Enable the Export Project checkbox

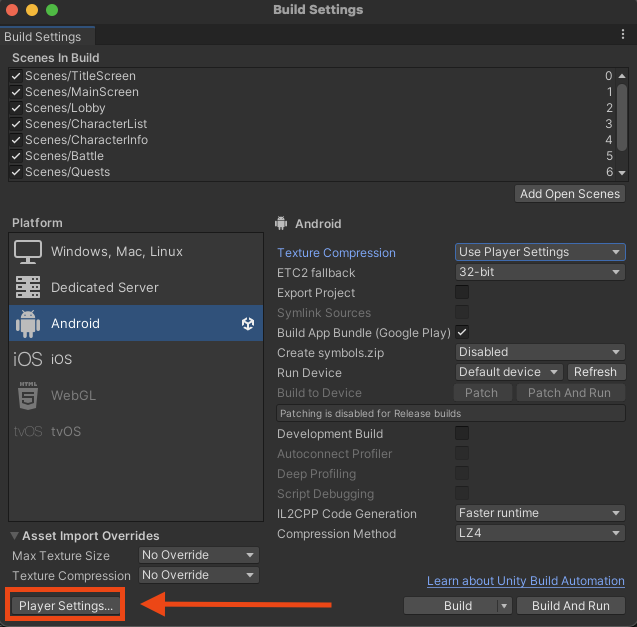point(462,292)
